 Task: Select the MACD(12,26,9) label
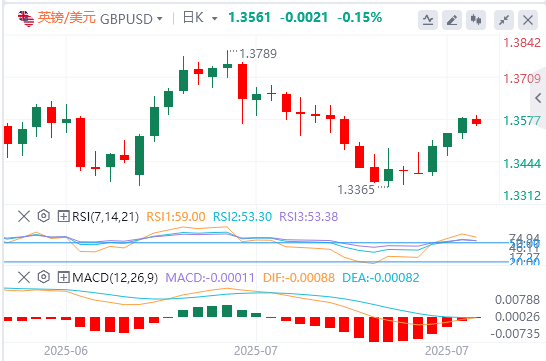pos(115,278)
